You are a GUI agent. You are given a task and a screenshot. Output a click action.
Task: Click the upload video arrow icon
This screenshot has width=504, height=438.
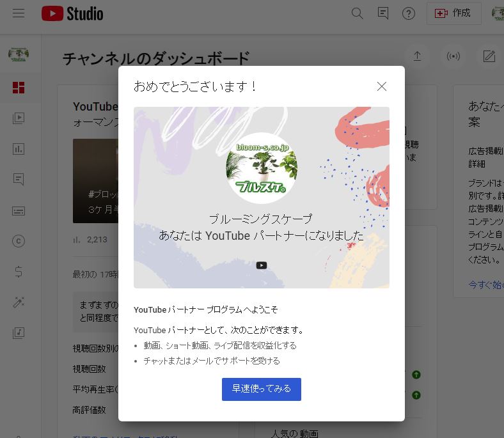coord(417,56)
